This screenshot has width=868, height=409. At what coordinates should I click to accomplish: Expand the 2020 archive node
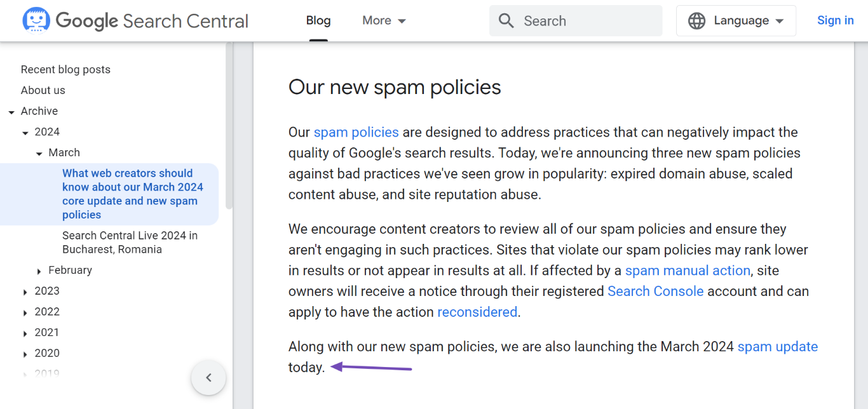click(x=25, y=354)
